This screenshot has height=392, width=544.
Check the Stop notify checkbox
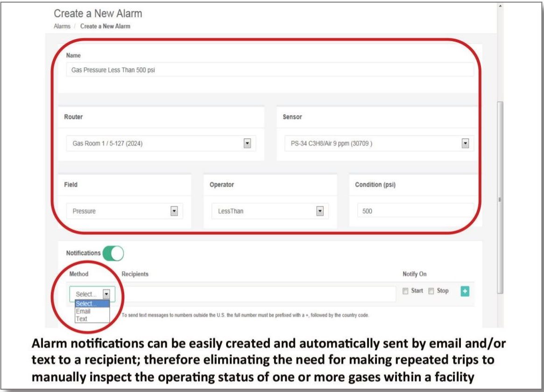431,291
